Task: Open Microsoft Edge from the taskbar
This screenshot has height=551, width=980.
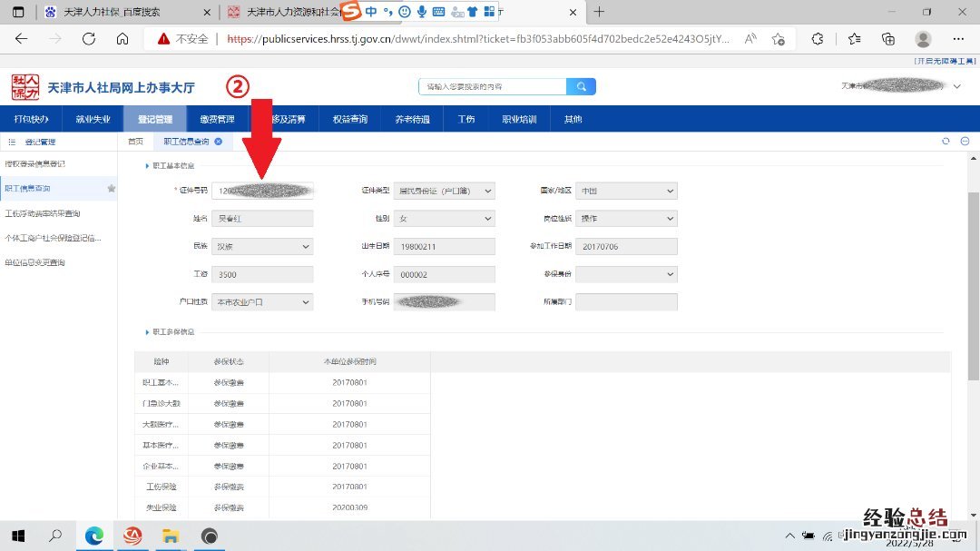Action: [x=94, y=536]
